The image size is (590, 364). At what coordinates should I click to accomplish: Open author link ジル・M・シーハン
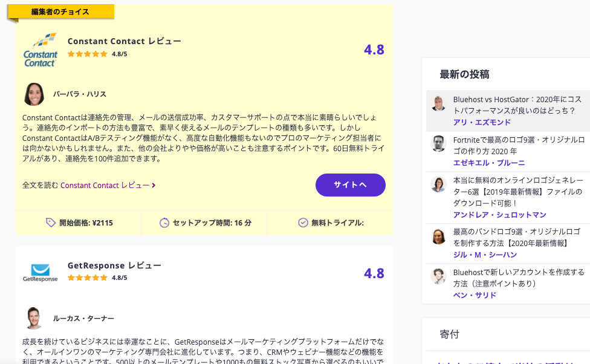coord(485,255)
